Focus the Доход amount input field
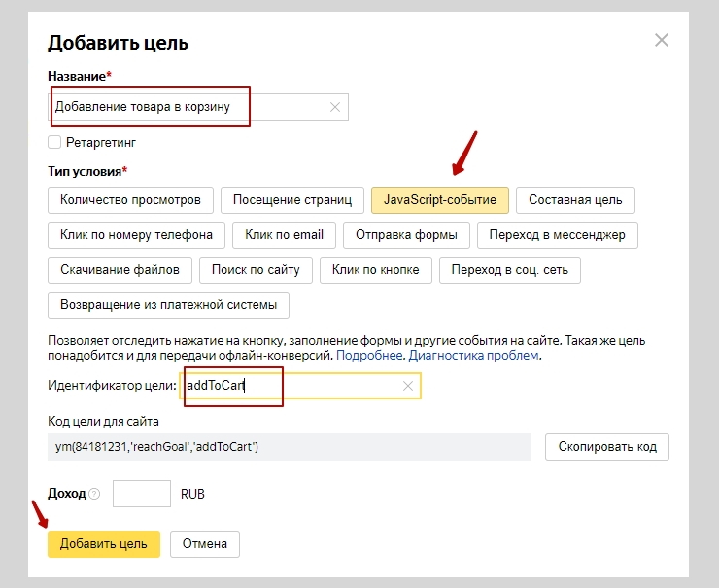The width and height of the screenshot is (719, 588). 142,494
